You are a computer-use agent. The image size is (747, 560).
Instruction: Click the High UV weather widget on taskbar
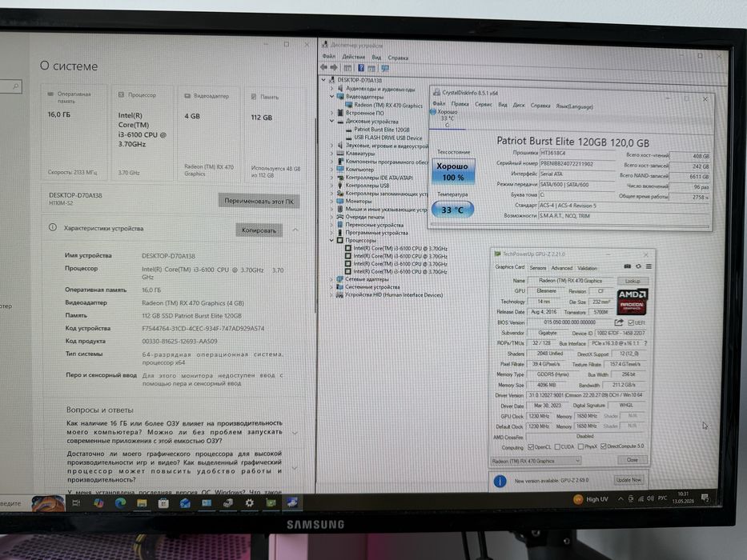[x=591, y=499]
